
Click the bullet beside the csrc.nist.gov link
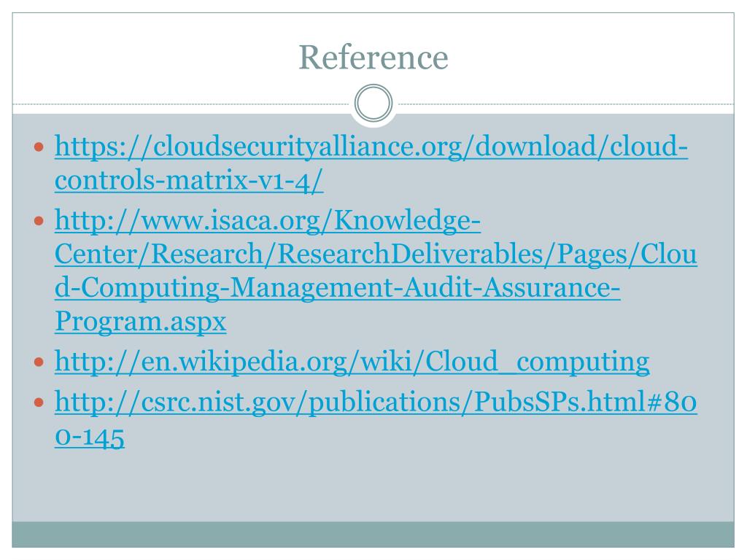point(39,402)
